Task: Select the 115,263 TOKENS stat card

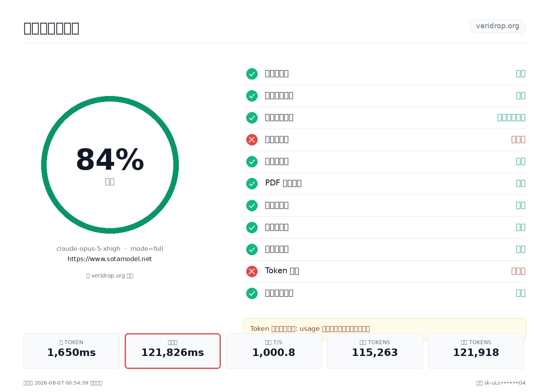Action: [x=375, y=351]
